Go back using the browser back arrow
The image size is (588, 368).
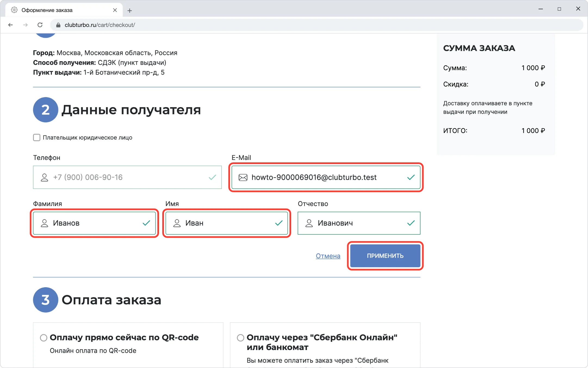coord(11,25)
